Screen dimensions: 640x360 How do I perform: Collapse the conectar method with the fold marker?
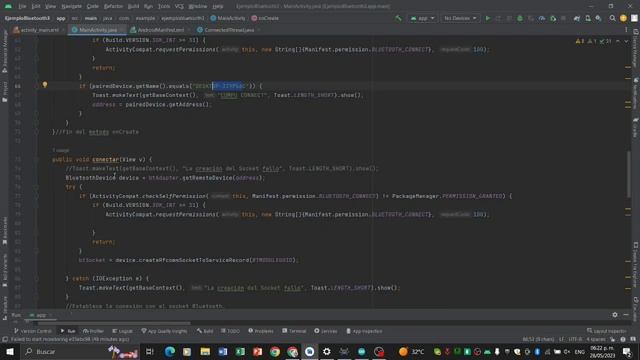coord(36,159)
